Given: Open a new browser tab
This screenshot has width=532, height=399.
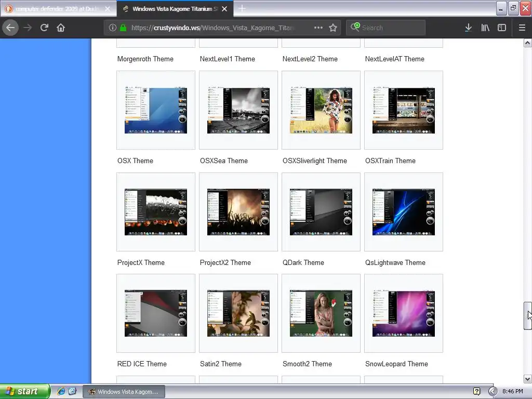Looking at the screenshot, I should (x=242, y=8).
